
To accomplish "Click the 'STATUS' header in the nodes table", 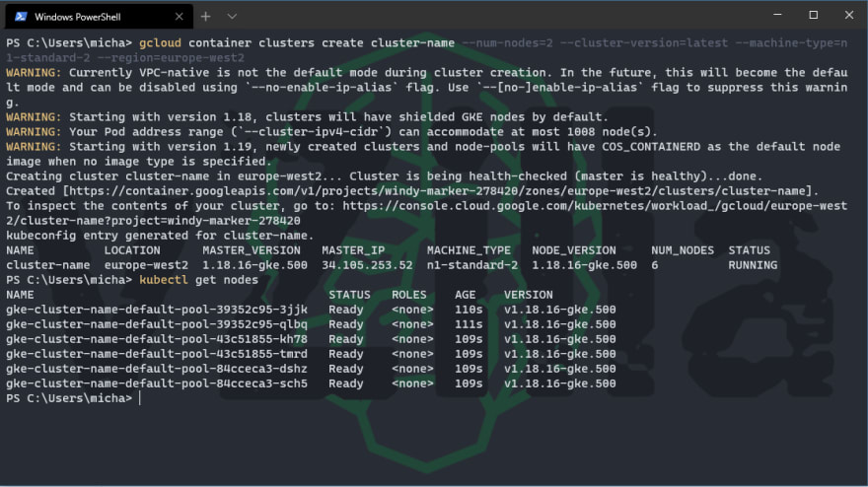I will click(349, 295).
